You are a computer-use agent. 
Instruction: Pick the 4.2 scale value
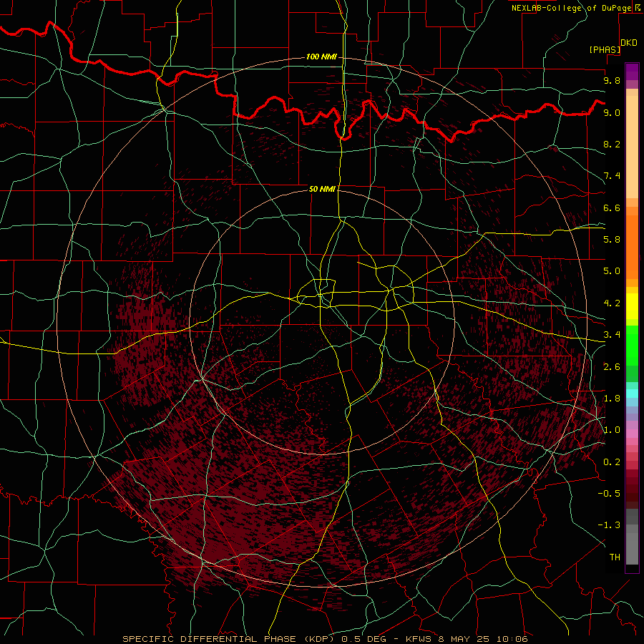[612, 303]
